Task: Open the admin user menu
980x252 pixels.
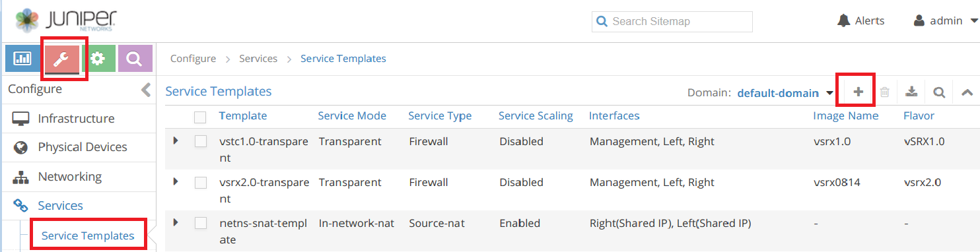Action: (x=946, y=20)
